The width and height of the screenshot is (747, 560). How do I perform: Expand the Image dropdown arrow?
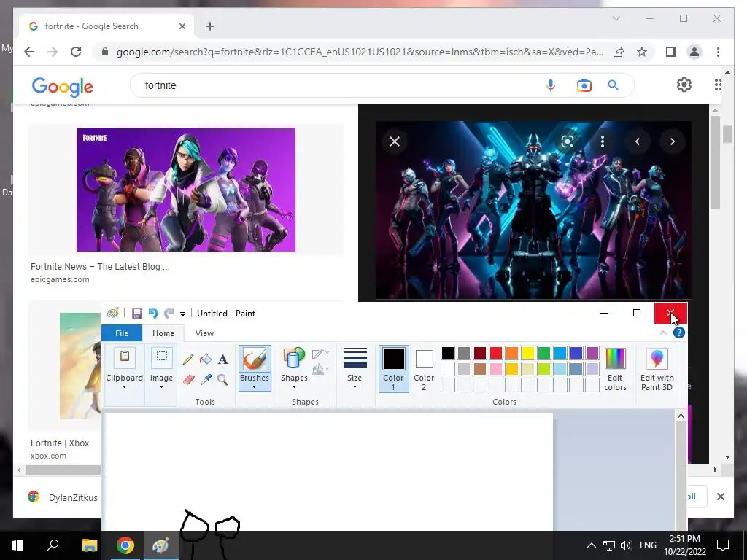[161, 387]
